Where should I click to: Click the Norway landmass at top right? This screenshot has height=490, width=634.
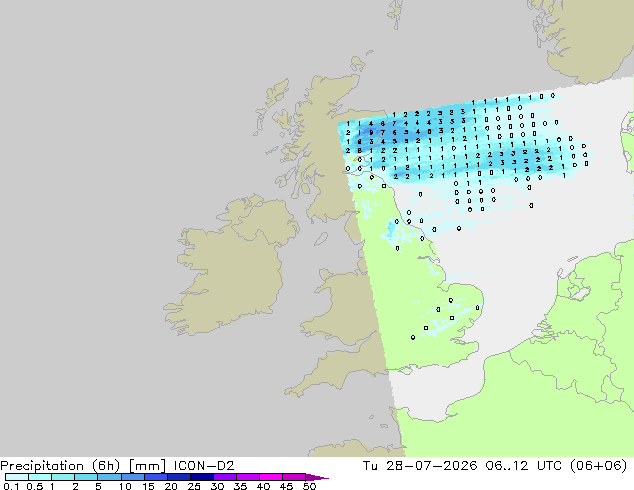tap(586, 38)
